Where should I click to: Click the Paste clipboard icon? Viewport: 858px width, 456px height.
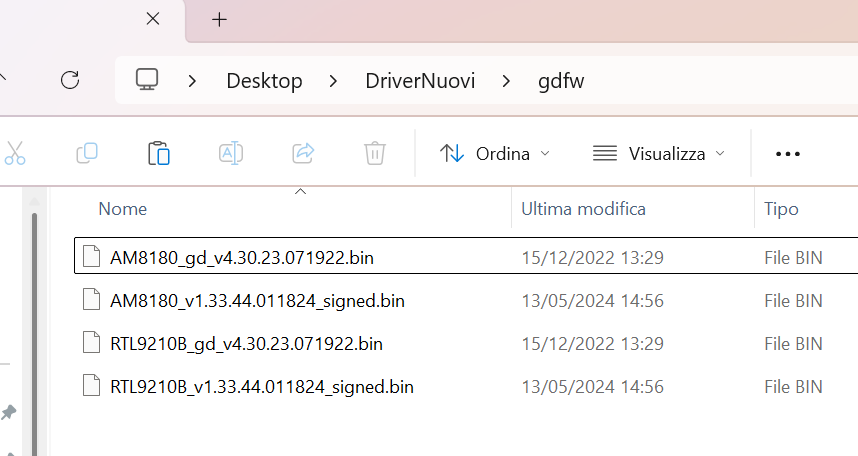[158, 153]
